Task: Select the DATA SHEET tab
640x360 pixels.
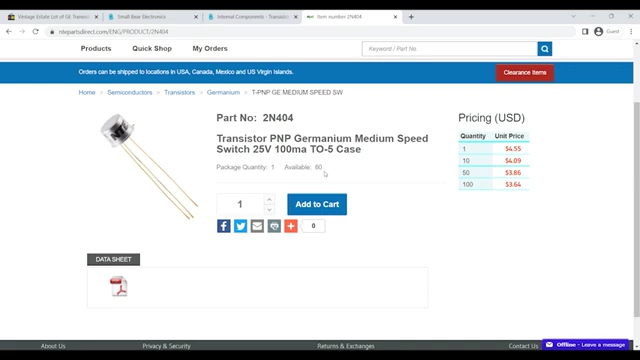Action: 113,260
